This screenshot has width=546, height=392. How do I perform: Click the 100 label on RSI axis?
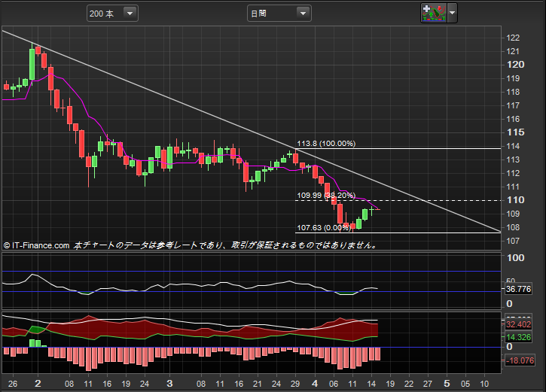point(515,258)
